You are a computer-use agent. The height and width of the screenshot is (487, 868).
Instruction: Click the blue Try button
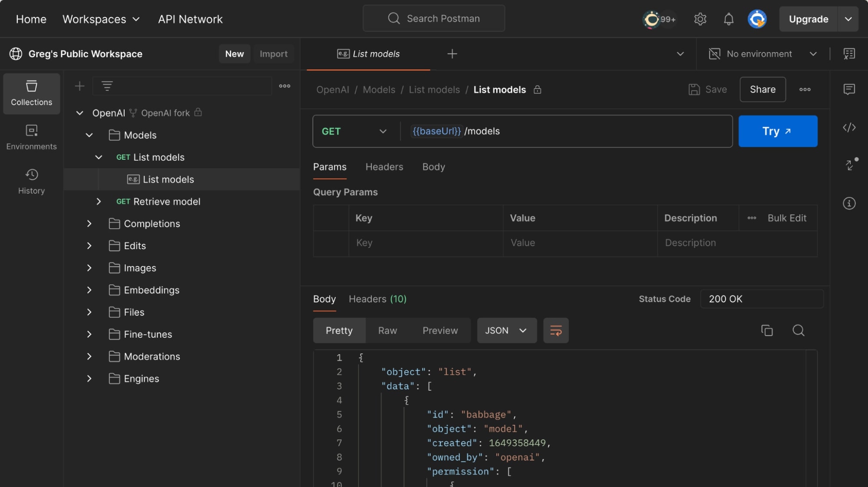click(777, 132)
